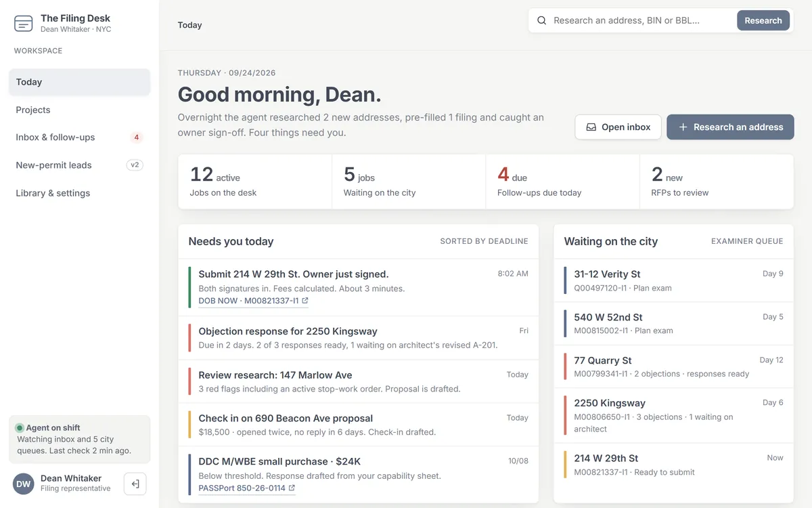This screenshot has height=508, width=812.
Task: Open New-permit leads section
Action: (x=80, y=165)
